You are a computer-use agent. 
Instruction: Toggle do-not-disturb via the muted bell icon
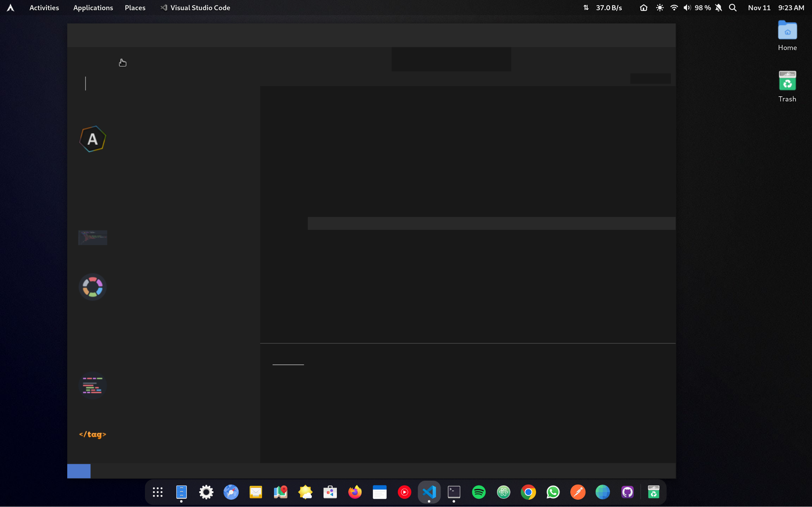click(x=718, y=7)
